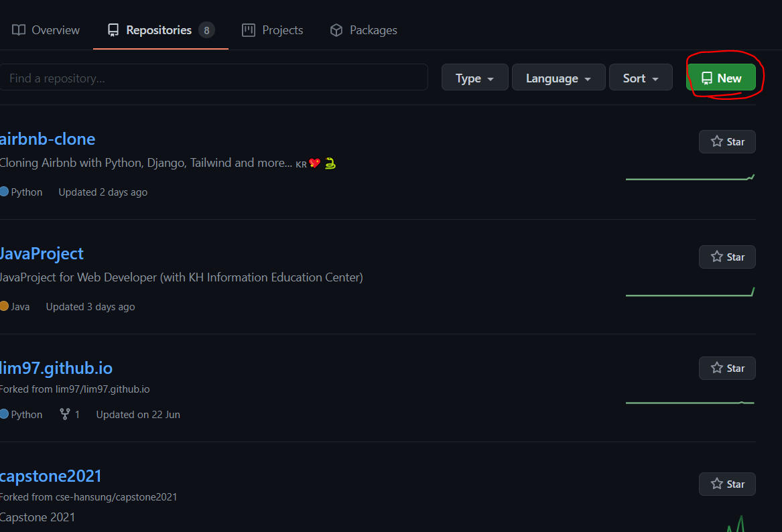This screenshot has width=782, height=532.
Task: Click the star icon on capstone2021's Star button
Action: 717,484
